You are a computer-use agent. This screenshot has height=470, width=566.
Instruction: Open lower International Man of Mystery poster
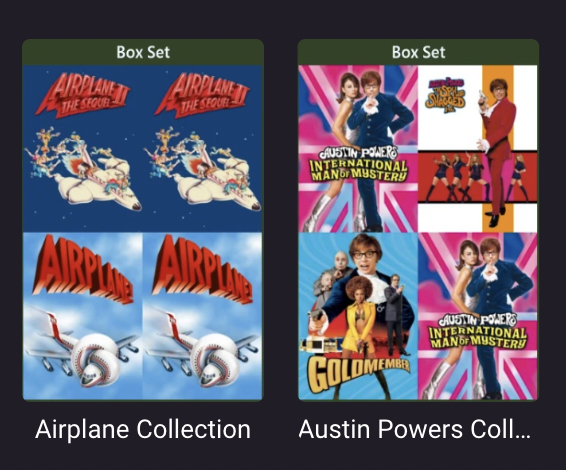click(x=478, y=316)
